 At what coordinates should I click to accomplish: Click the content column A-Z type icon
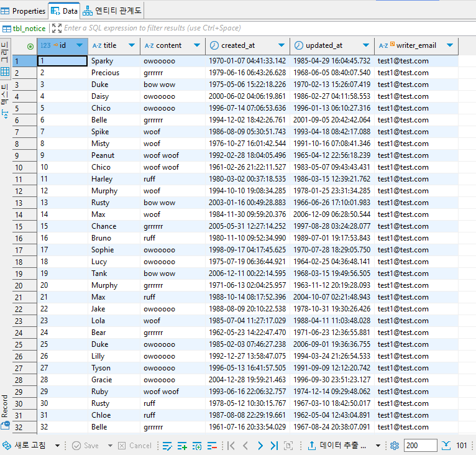coord(149,46)
